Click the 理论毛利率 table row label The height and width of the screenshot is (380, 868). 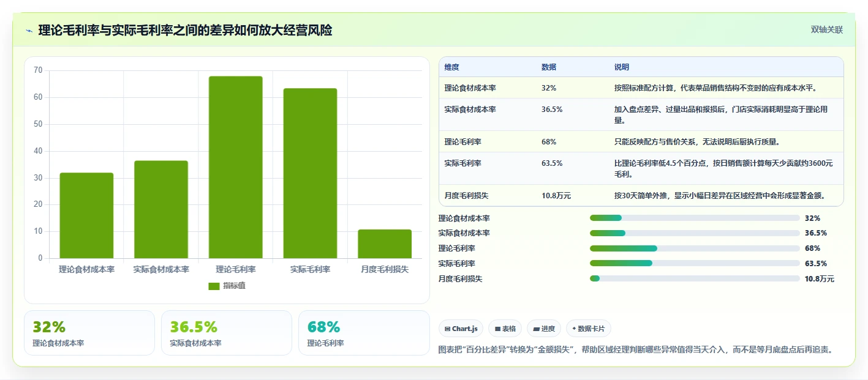(x=463, y=142)
